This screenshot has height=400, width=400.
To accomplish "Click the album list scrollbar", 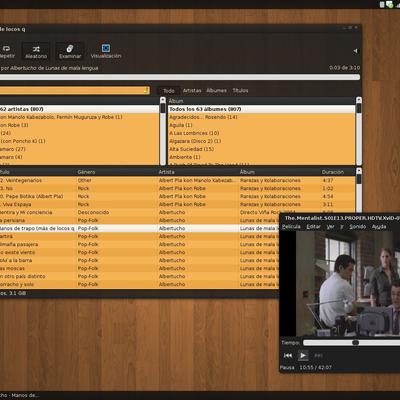I will [x=359, y=131].
